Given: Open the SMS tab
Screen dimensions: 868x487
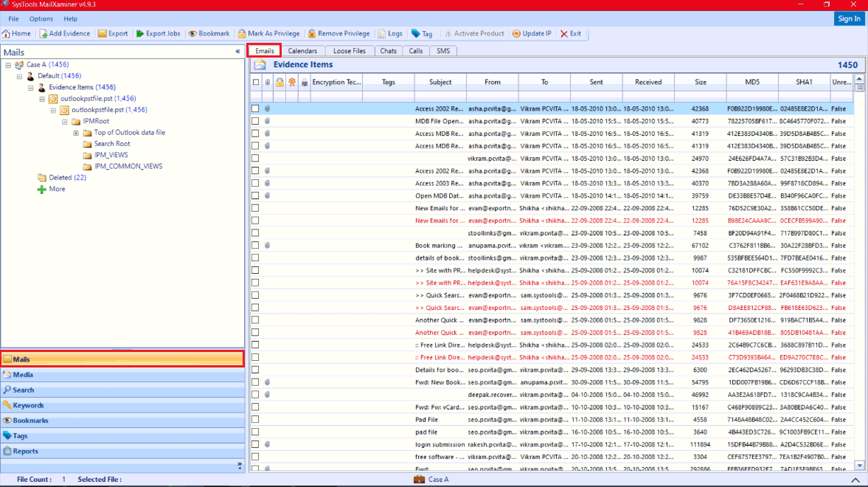Looking at the screenshot, I should (443, 51).
